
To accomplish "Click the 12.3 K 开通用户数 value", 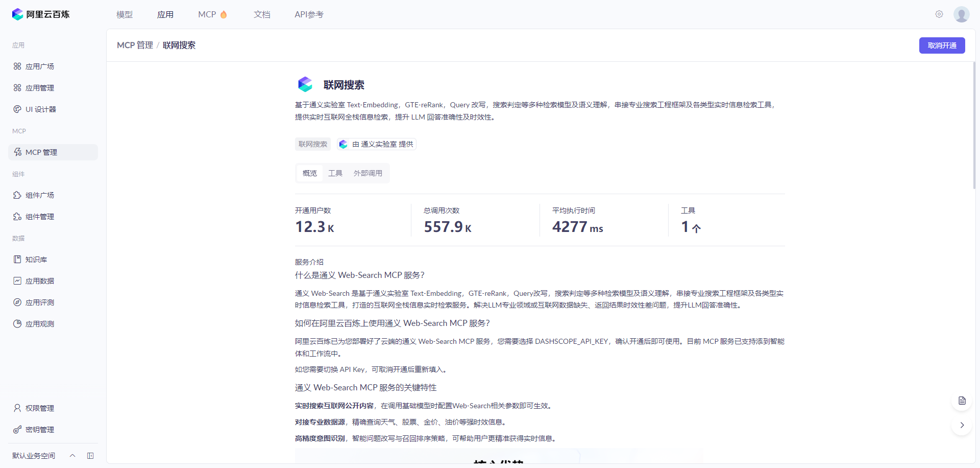I will [x=315, y=227].
